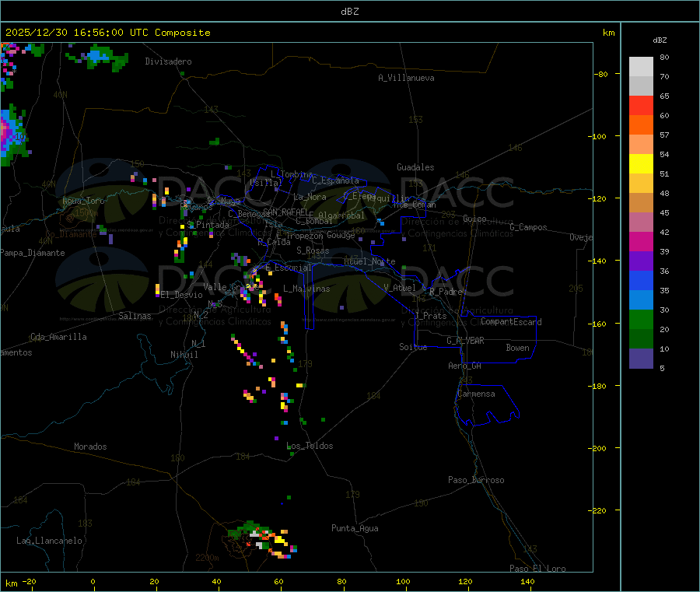Viewport: 700px width, 592px height.
Task: Click the Paso_El_Loro map label
Action: tap(537, 569)
